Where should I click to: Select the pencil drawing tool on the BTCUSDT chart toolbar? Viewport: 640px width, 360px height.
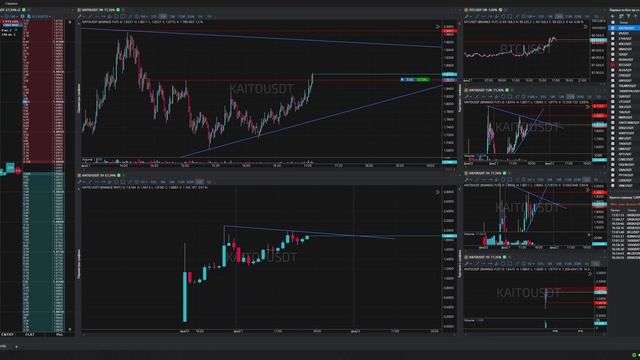467,16
